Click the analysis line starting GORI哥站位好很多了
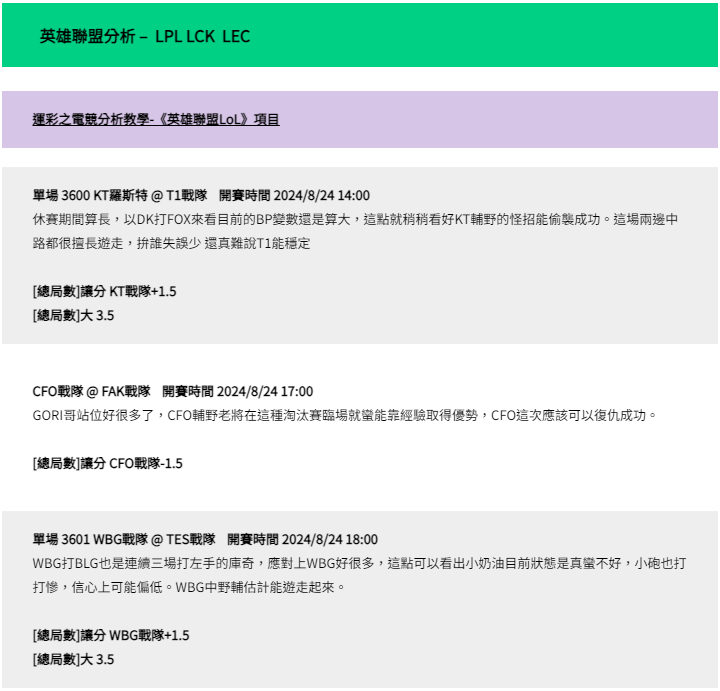 click(x=345, y=416)
